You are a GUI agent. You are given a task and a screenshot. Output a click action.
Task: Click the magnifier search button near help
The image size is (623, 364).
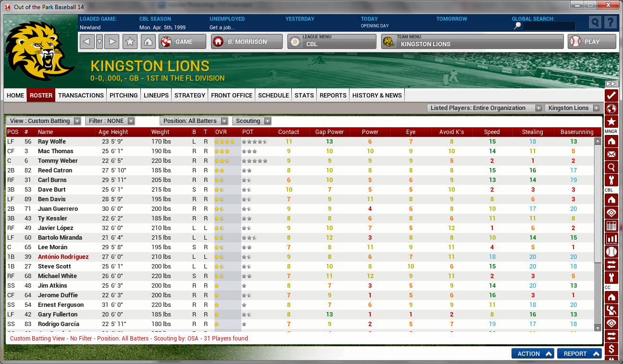tap(595, 23)
